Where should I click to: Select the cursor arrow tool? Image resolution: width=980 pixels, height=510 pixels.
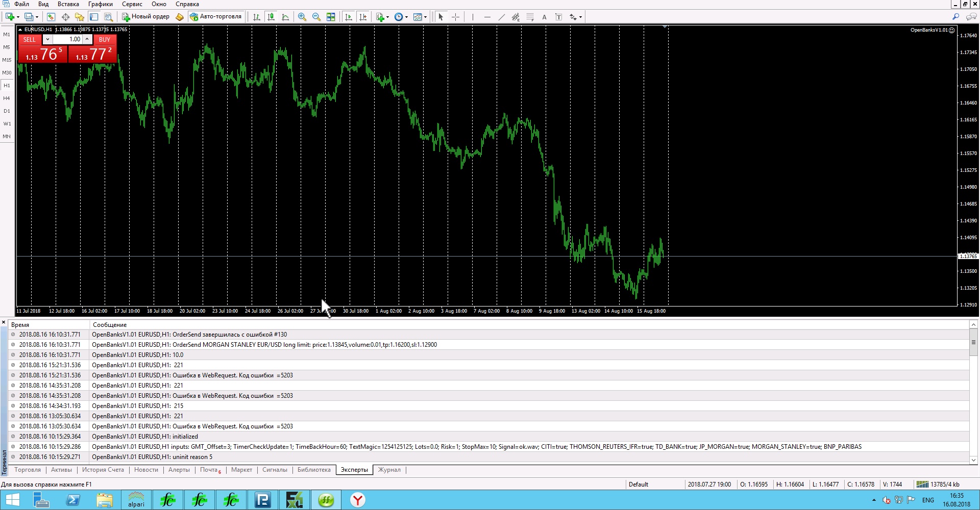[x=441, y=17]
